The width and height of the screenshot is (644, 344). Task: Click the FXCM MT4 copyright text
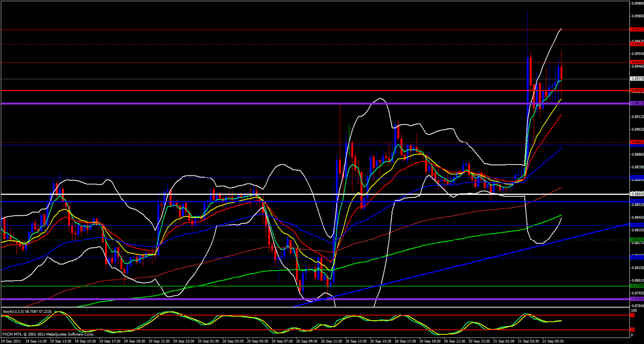(x=48, y=334)
